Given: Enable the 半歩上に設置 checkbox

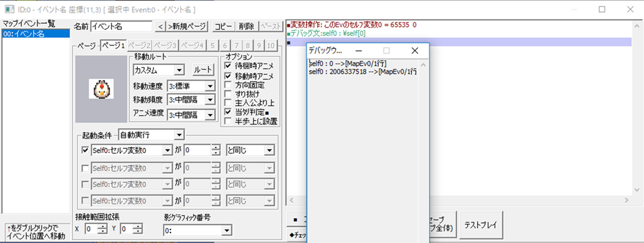Looking at the screenshot, I should pyautogui.click(x=228, y=121).
